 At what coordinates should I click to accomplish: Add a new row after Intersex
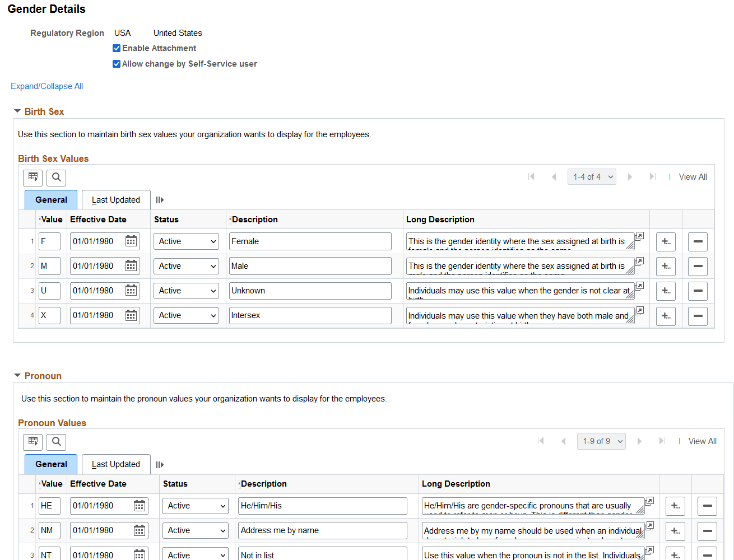tap(666, 316)
